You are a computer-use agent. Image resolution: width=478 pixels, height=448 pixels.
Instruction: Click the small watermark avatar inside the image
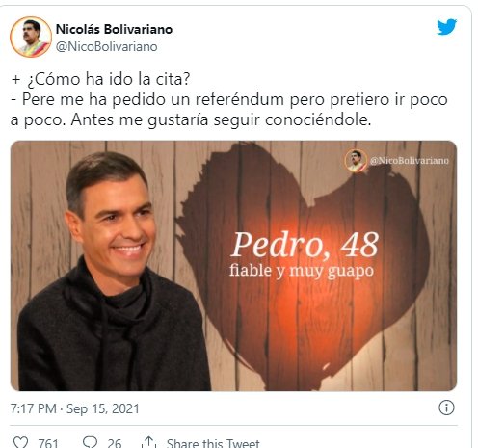point(356,160)
